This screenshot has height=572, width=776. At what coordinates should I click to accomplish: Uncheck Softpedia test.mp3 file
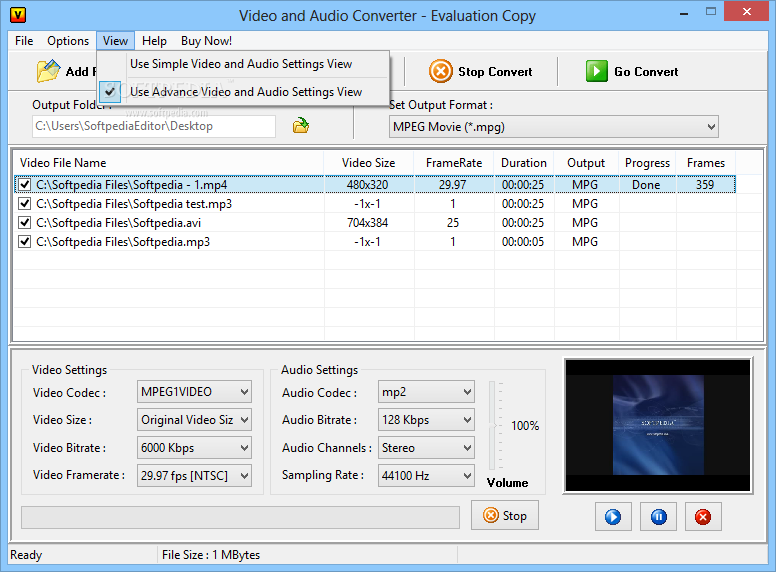click(x=24, y=204)
